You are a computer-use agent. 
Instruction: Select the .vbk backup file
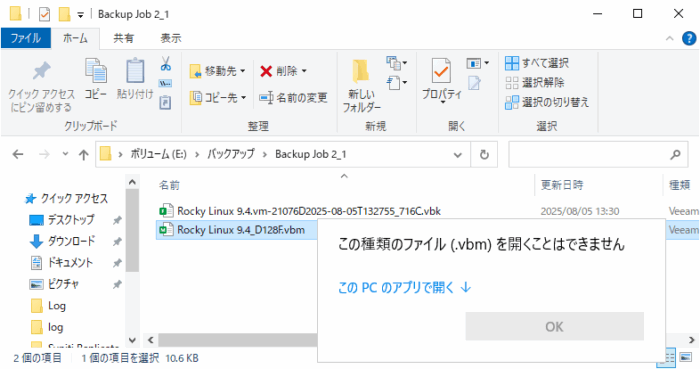(x=309, y=211)
